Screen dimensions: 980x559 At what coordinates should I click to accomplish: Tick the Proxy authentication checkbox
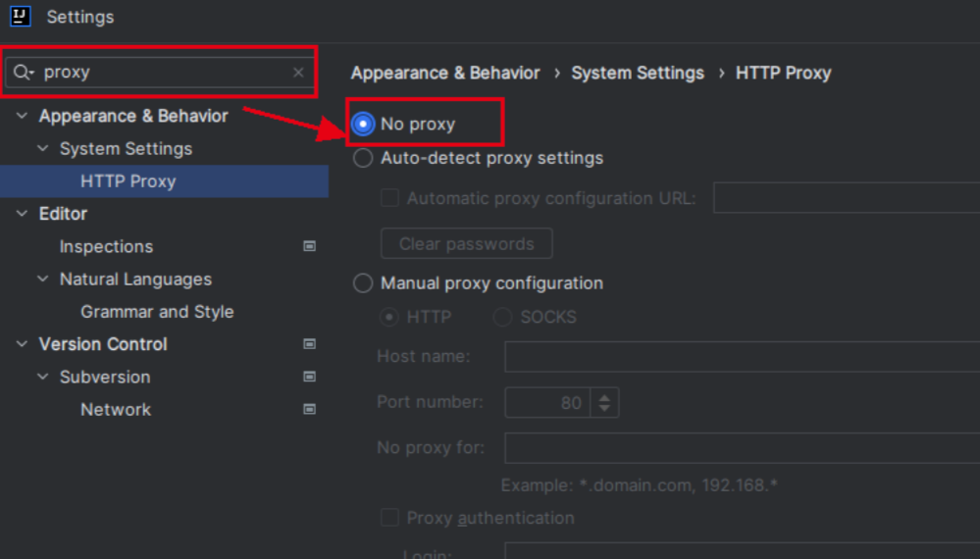point(389,518)
